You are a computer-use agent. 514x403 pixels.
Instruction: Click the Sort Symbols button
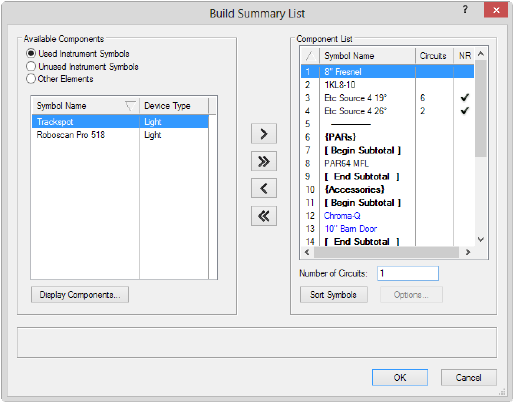(334, 295)
